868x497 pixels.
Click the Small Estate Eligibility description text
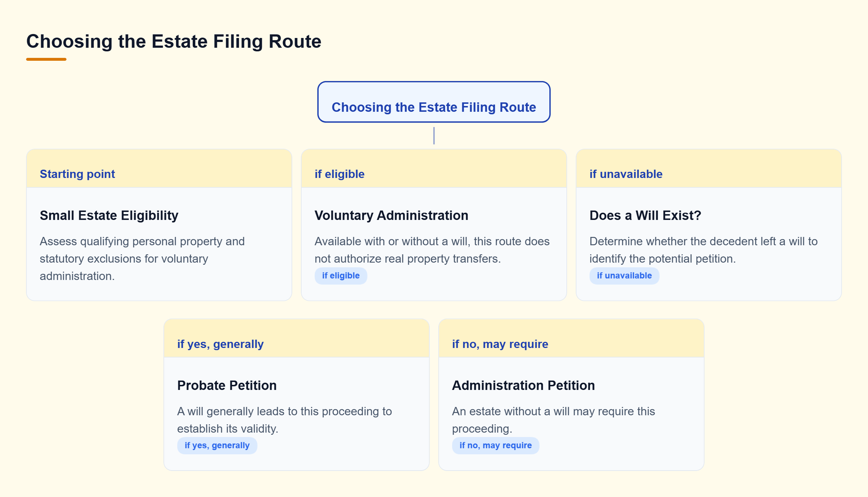pos(142,259)
